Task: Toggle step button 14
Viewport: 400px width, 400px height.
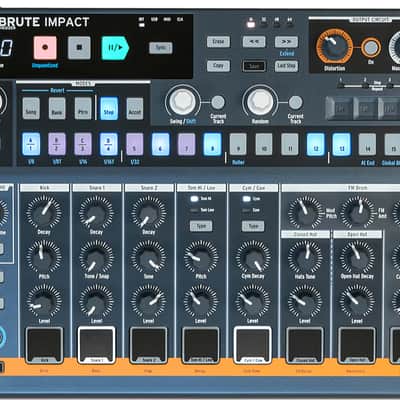Action: (x=367, y=144)
